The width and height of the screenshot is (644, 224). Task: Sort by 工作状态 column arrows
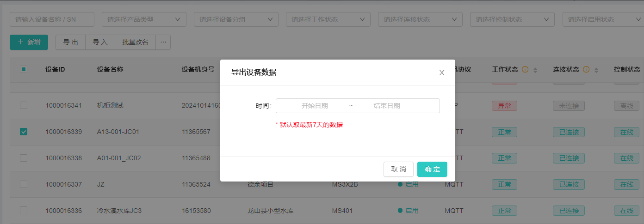click(535, 70)
